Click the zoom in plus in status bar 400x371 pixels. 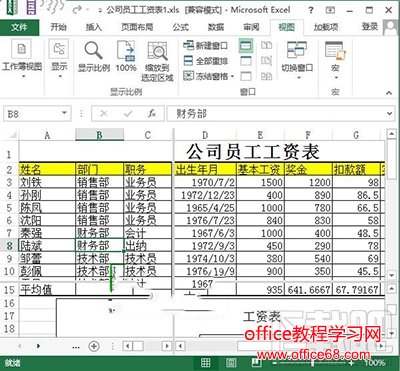[351, 363]
